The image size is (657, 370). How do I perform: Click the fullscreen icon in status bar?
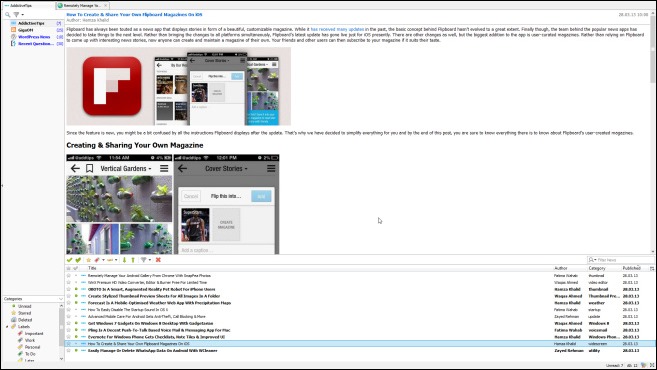[652, 365]
